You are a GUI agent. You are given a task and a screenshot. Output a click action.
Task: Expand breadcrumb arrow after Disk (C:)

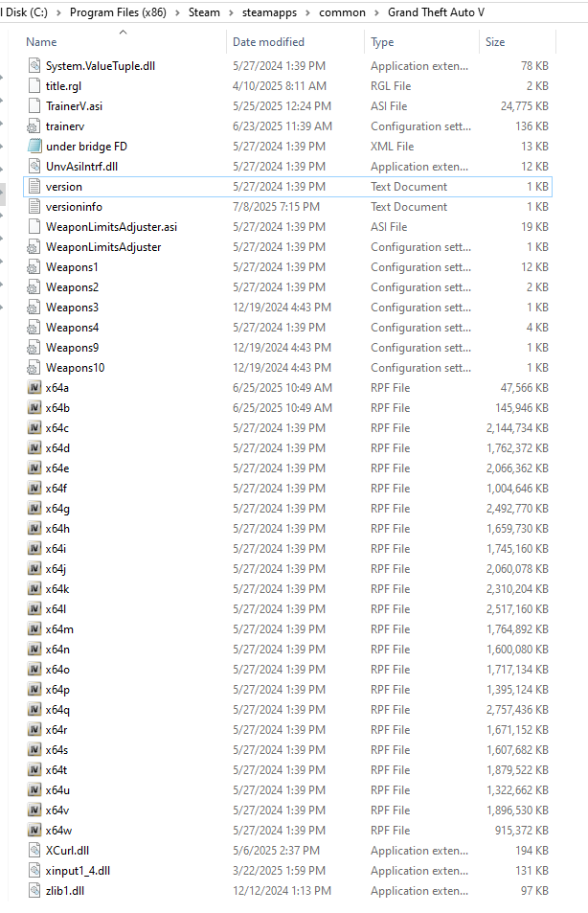click(58, 12)
